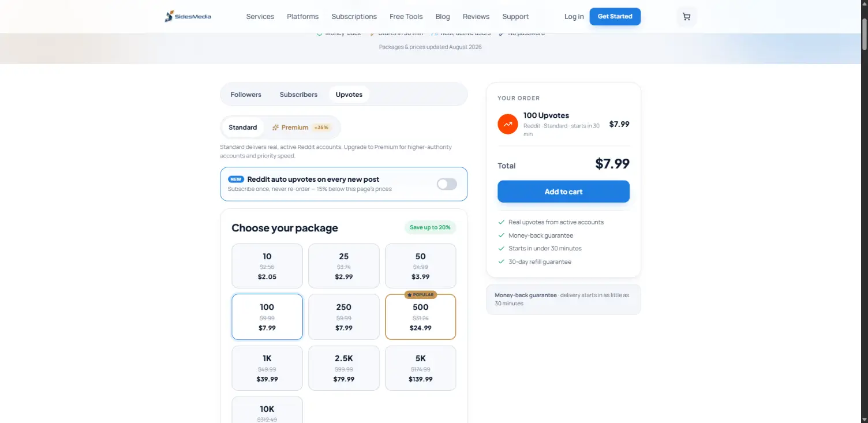Select the 500 upvotes package
This screenshot has height=423, width=868.
click(x=421, y=317)
